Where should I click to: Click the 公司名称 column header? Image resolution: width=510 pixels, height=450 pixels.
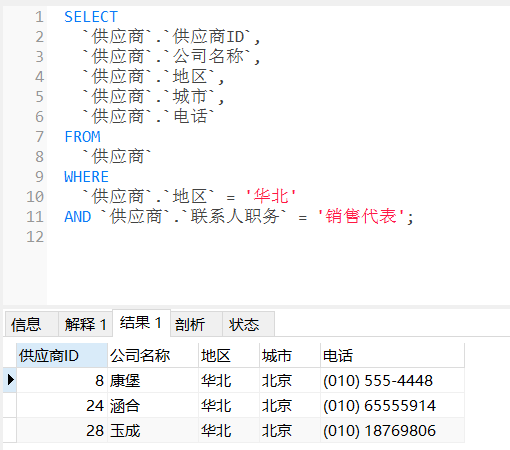click(x=153, y=355)
